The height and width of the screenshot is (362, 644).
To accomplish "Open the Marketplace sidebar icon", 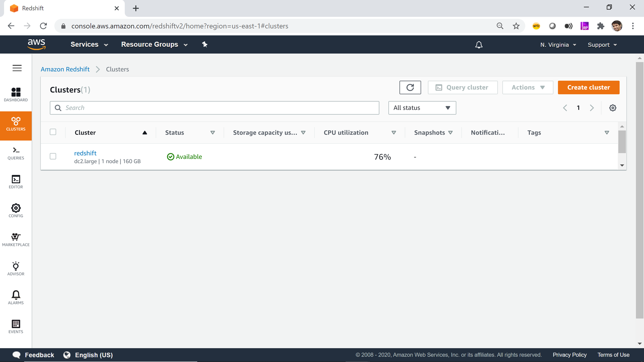I will tap(16, 240).
